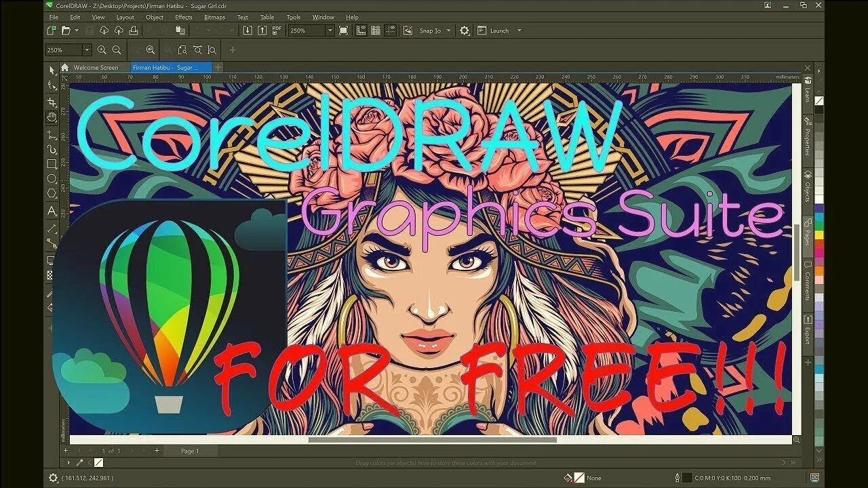Click Zoom to page height icon

pos(212,49)
